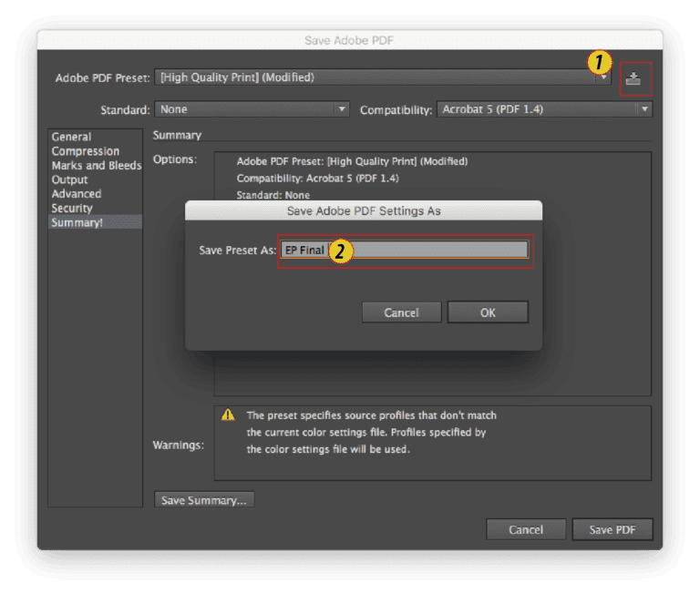Open the Compatibility dropdown
This screenshot has height=594, width=700.
click(544, 109)
